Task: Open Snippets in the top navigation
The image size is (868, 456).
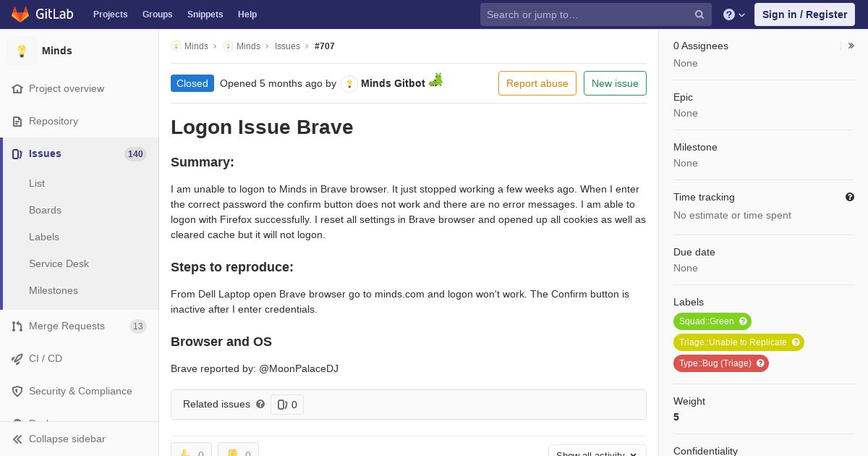Action: click(205, 14)
